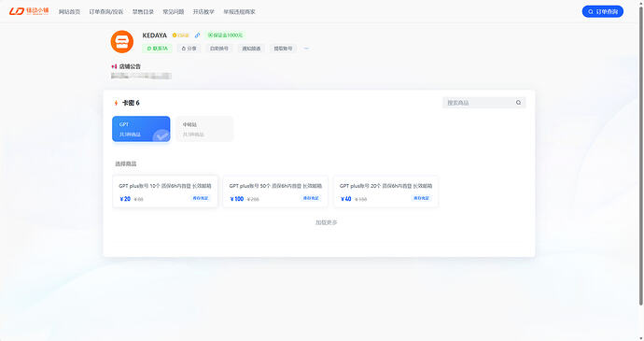Click the third store action button after 分享
This screenshot has width=644, height=341.
coord(219,49)
